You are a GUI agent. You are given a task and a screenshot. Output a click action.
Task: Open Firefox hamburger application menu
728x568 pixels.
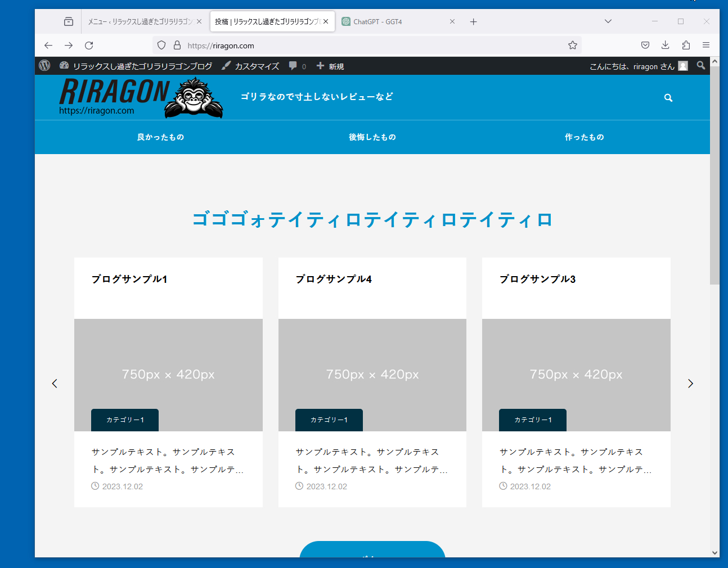(706, 46)
